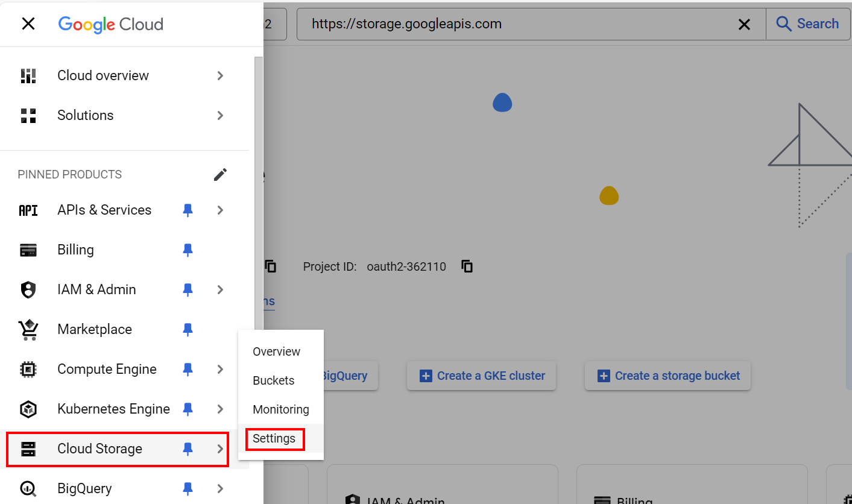Click the BigQuery magnifier icon in sidebar
The image size is (852, 504).
pyautogui.click(x=28, y=488)
